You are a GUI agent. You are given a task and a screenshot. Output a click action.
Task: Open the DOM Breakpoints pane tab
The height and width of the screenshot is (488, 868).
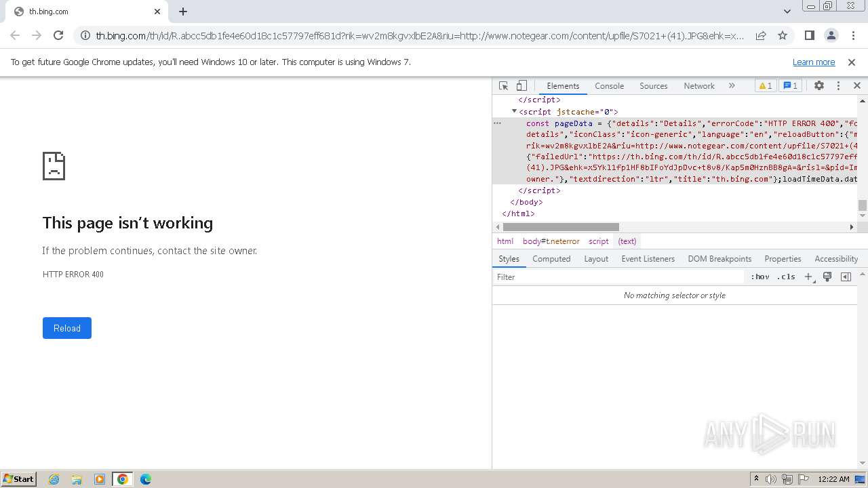point(719,259)
